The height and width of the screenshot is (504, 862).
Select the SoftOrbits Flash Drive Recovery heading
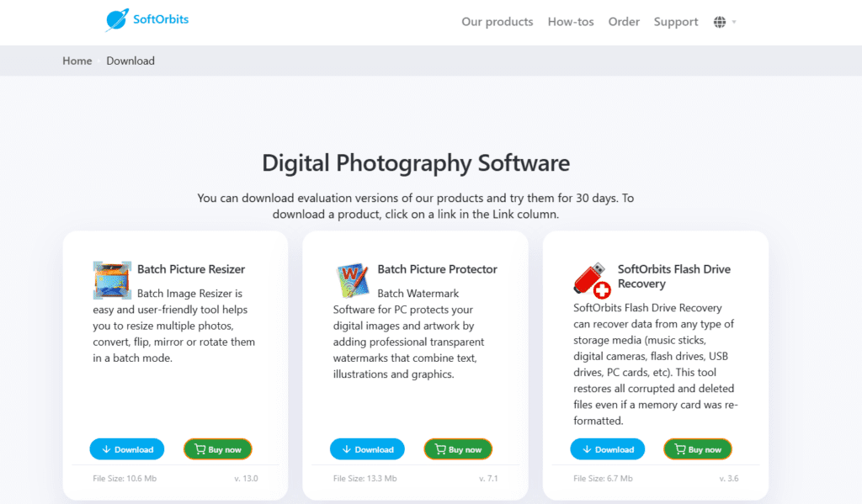(x=673, y=276)
